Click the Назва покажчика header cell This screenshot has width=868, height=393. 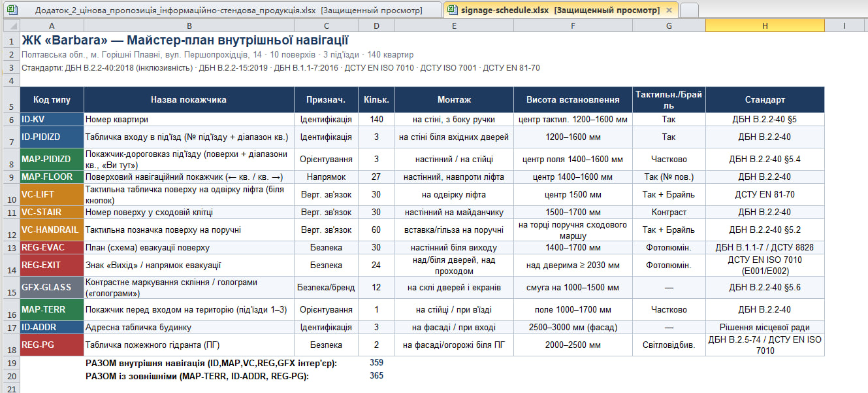tap(189, 100)
